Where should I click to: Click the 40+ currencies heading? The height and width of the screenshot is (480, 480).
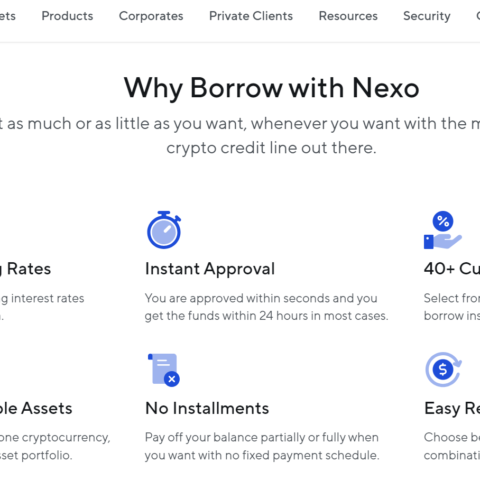452,269
